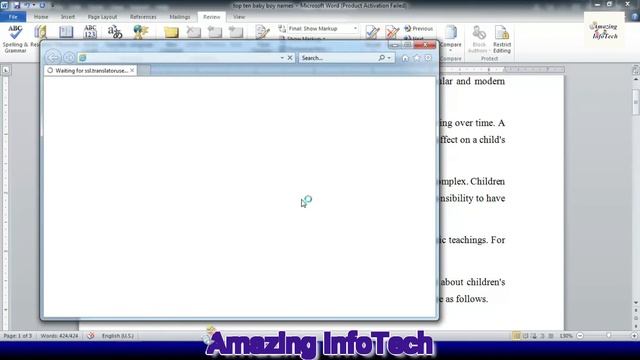Run the Spelling & Grammar check

15,39
